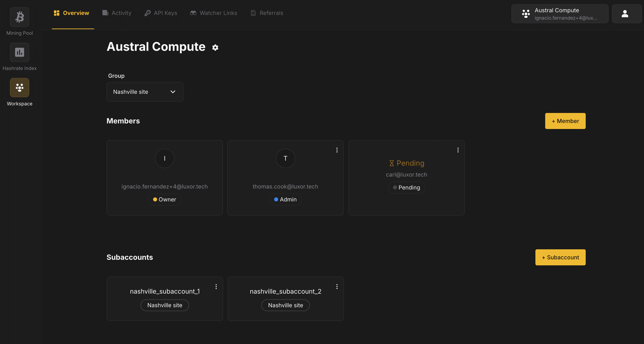This screenshot has width=644, height=344.
Task: Click the nashville_subaccount_2 name
Action: [286, 291]
